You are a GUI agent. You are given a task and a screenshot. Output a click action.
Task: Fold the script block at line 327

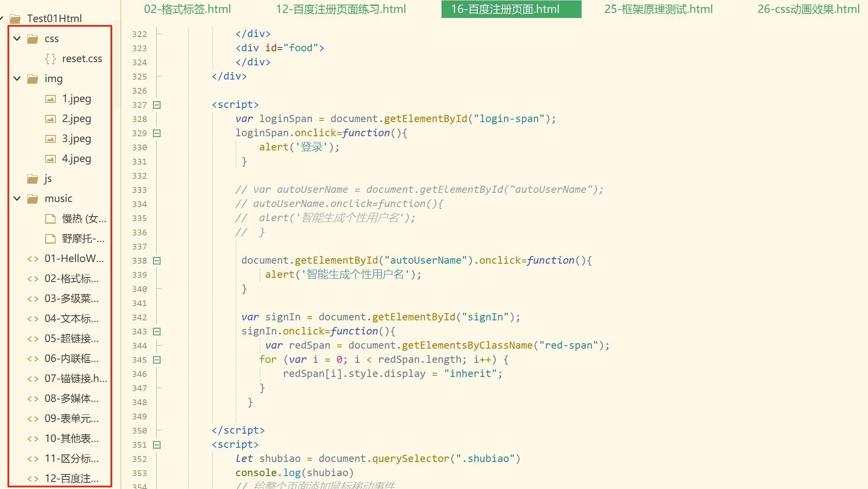[157, 105]
